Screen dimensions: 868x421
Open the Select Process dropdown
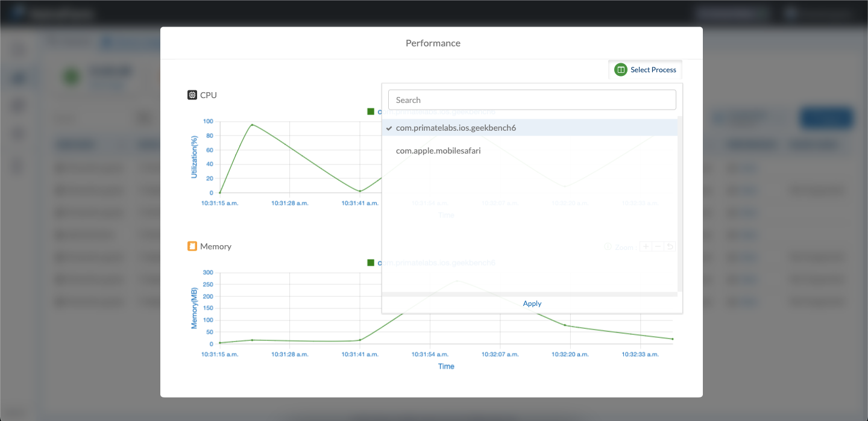[645, 70]
